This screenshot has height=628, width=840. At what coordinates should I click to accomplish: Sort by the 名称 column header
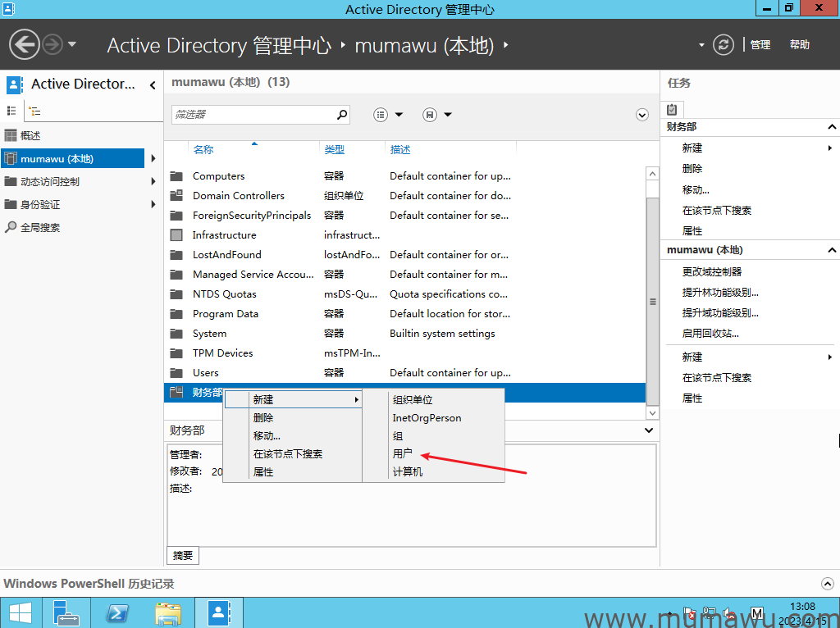pyautogui.click(x=203, y=150)
